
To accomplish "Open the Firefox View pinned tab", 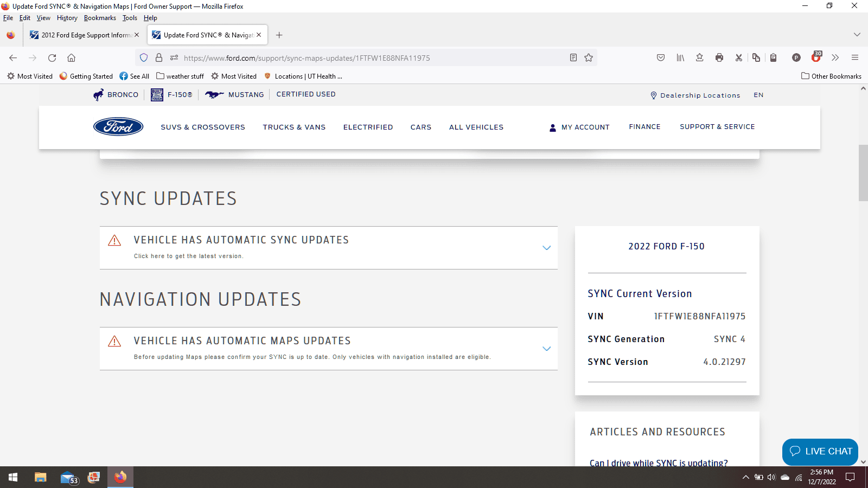I will (11, 35).
